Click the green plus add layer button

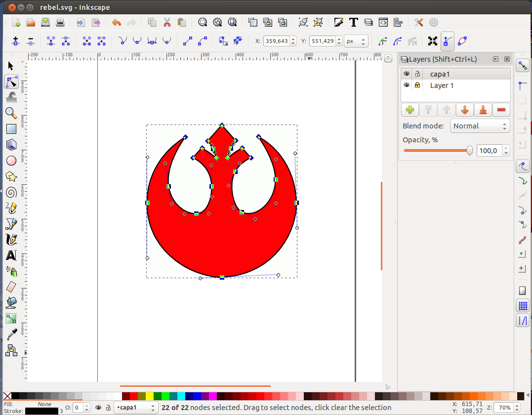(409, 110)
